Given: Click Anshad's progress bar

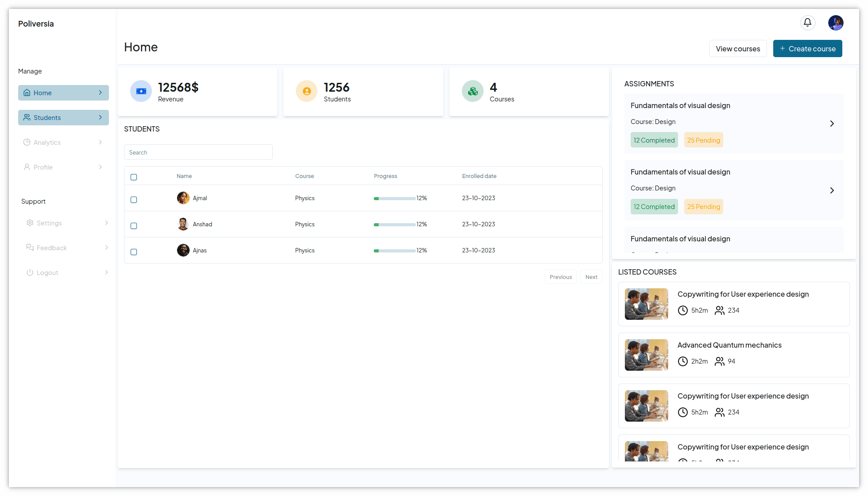Looking at the screenshot, I should [x=394, y=225].
